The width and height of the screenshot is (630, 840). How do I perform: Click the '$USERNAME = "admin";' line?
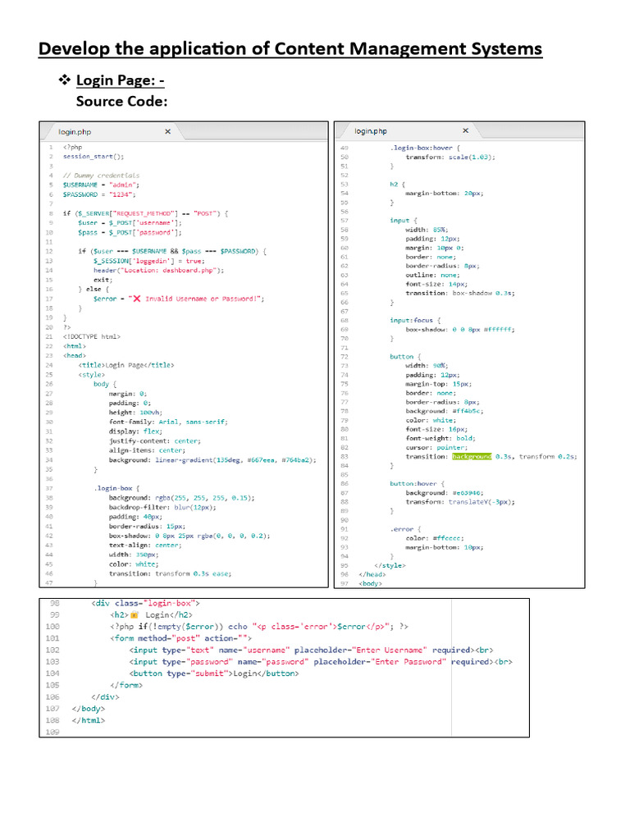point(101,185)
